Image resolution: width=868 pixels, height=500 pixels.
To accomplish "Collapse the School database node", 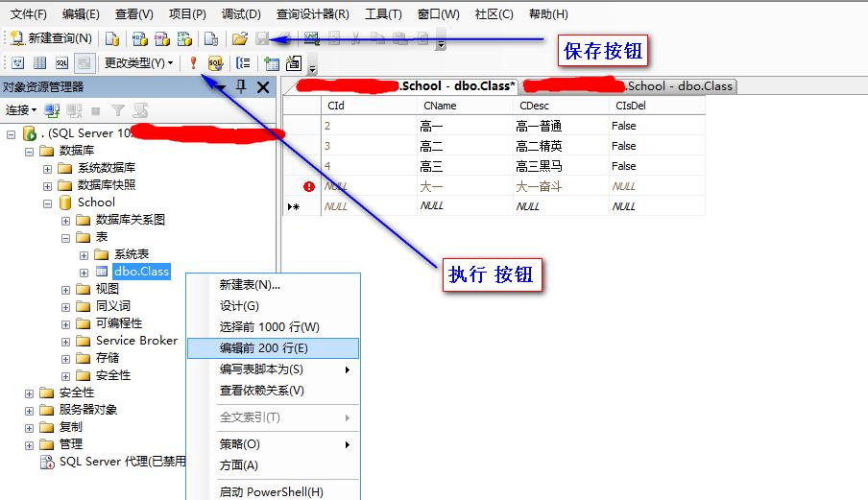I will tap(47, 203).
